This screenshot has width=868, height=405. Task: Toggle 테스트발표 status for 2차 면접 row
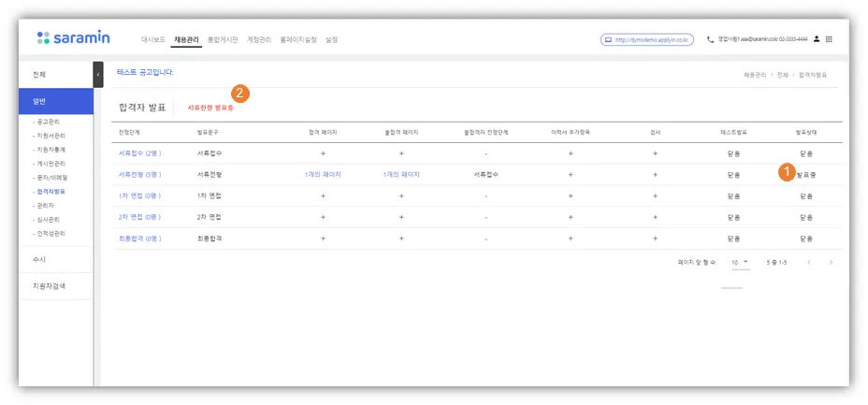pyautogui.click(x=733, y=217)
